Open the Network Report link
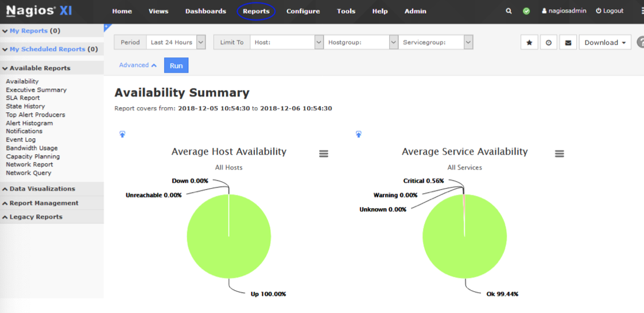This screenshot has height=313, width=644. coord(29,165)
